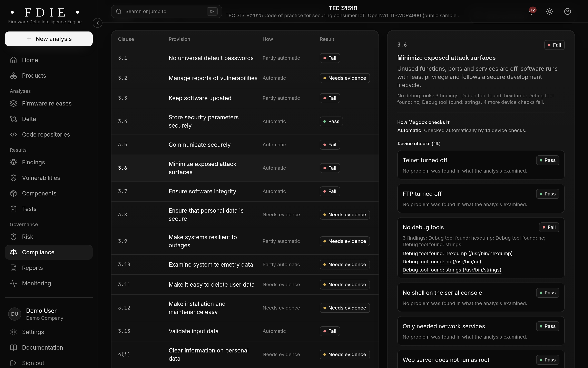Select the Manage reports of vulnerabilities row

click(245, 78)
